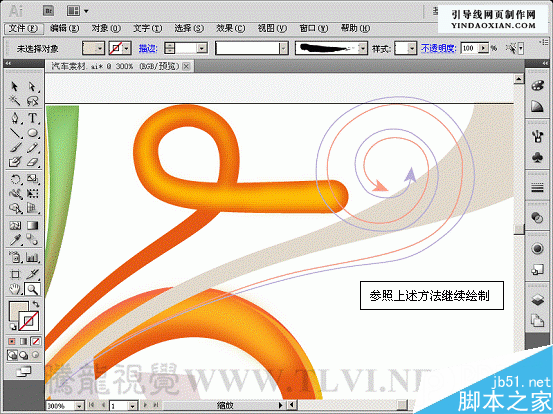This screenshot has height=414, width=553.
Task: Open the Stroke panel icon
Action: 537,188
